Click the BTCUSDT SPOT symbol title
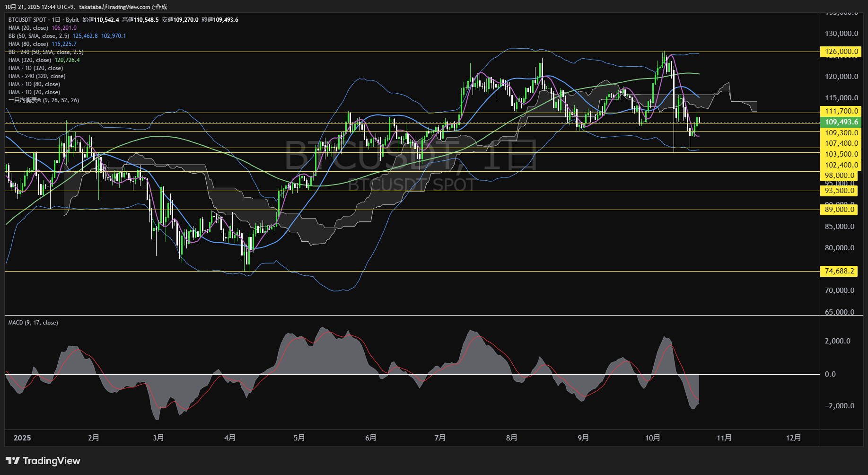The image size is (868, 475). [x=27, y=20]
